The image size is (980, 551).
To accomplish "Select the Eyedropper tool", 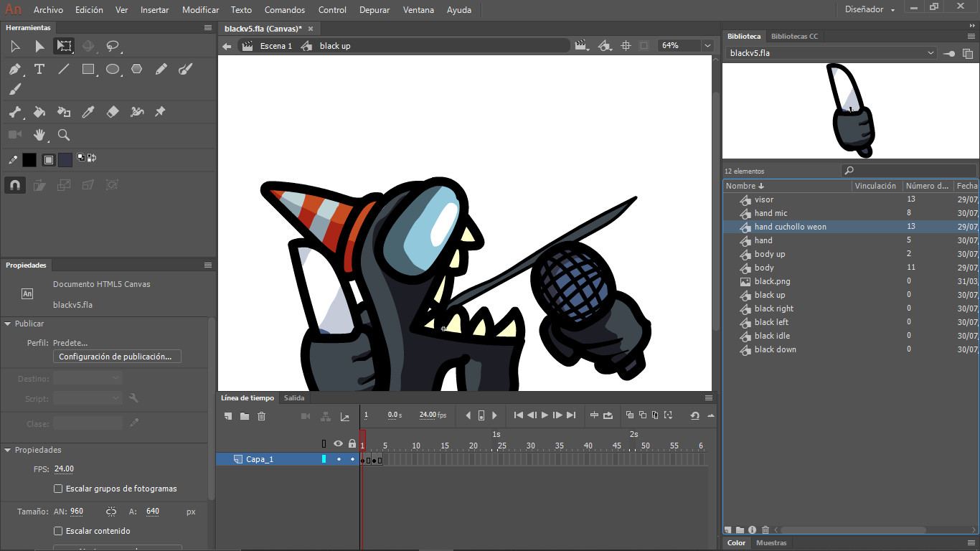I will pyautogui.click(x=88, y=112).
